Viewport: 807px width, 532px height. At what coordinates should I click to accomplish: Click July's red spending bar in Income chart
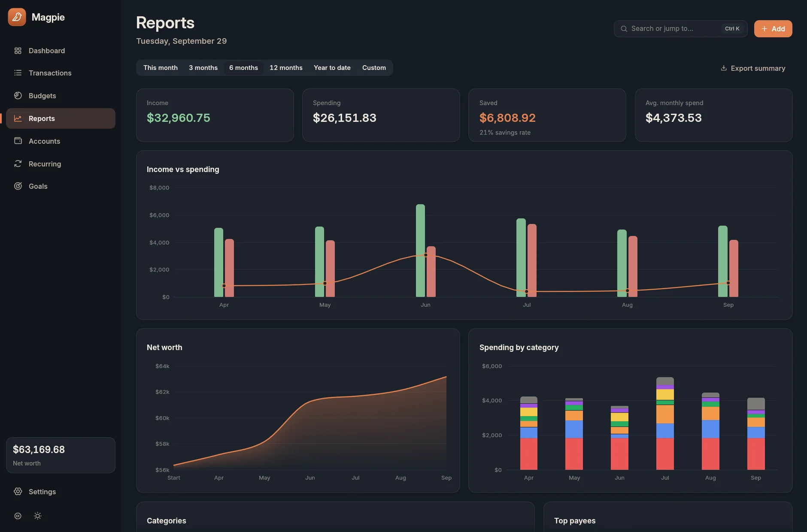coord(532,260)
